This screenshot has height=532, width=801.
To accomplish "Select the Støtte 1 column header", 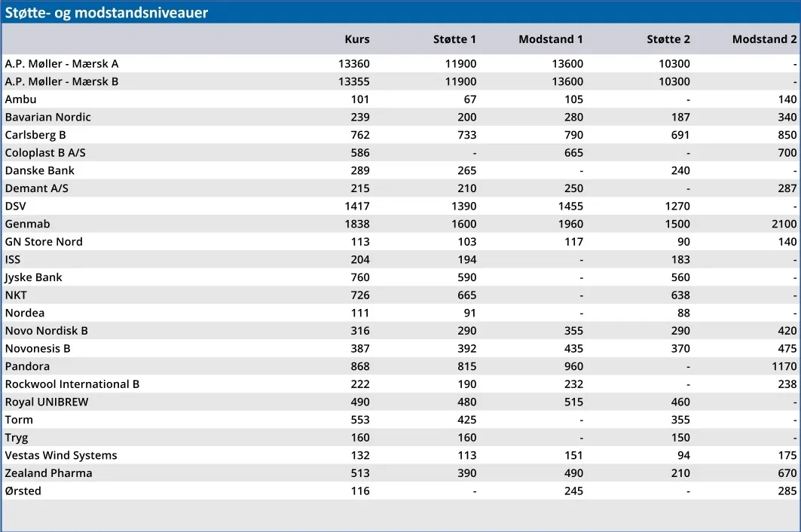I will coord(454,39).
